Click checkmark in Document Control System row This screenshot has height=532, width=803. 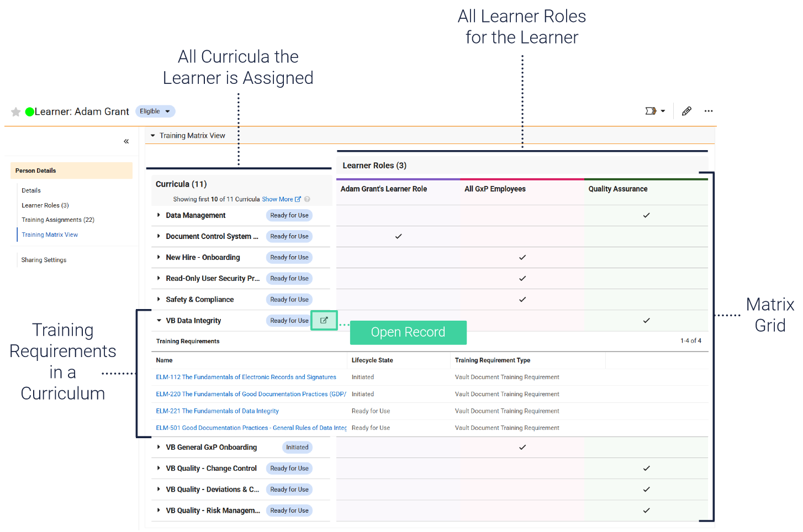pos(398,236)
